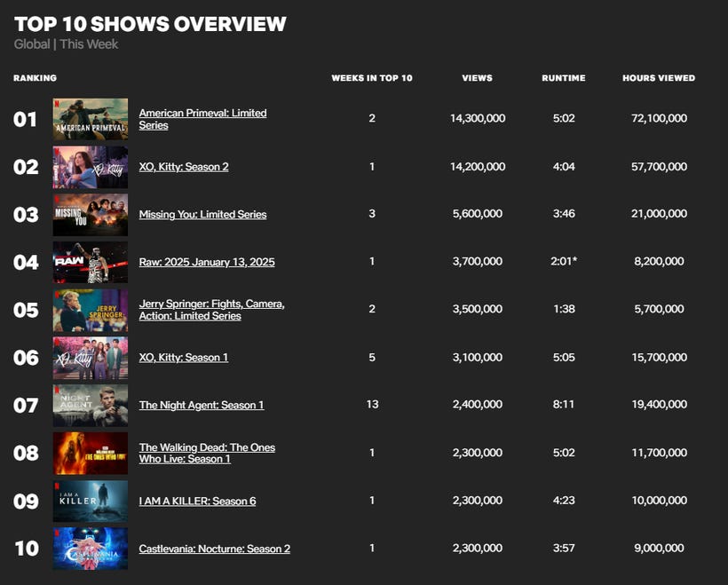This screenshot has height=585, width=728.
Task: Open Jerry Springer: Fights, Camera, Action link
Action: click(x=211, y=310)
